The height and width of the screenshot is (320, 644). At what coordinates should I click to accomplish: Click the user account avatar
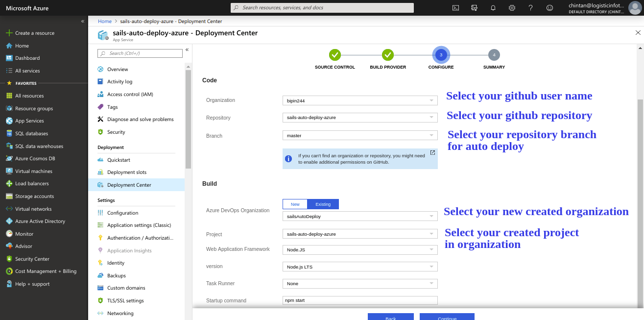(635, 8)
